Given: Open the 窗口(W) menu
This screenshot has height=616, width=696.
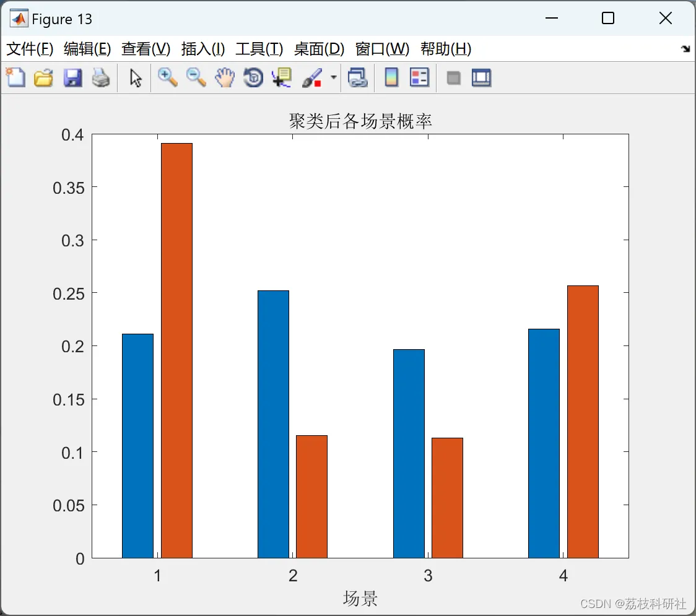Looking at the screenshot, I should [x=382, y=49].
